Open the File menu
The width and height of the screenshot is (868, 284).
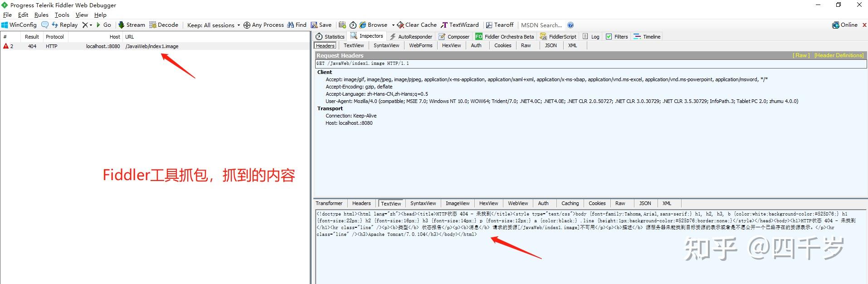click(7, 15)
